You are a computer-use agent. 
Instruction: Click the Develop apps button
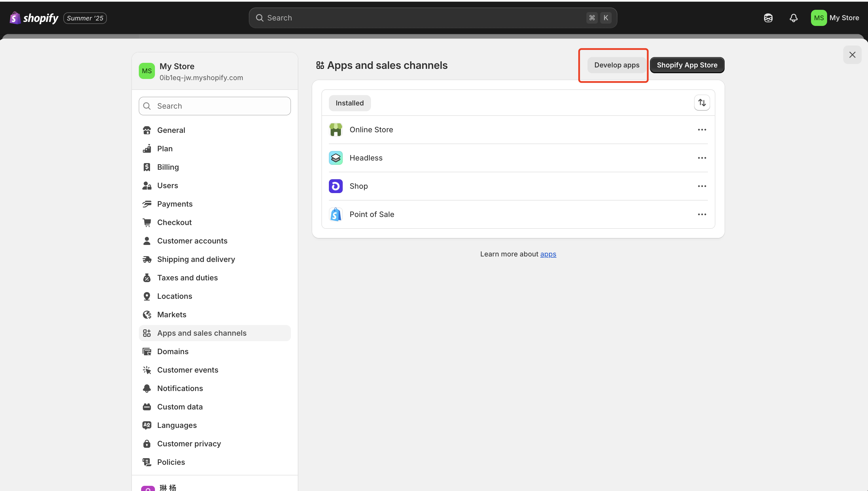coord(616,65)
